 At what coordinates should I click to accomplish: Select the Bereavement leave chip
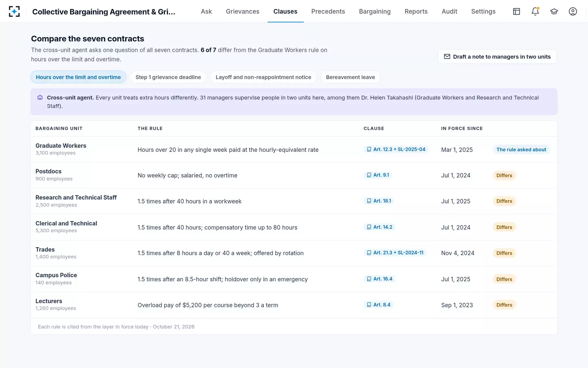[x=350, y=77]
